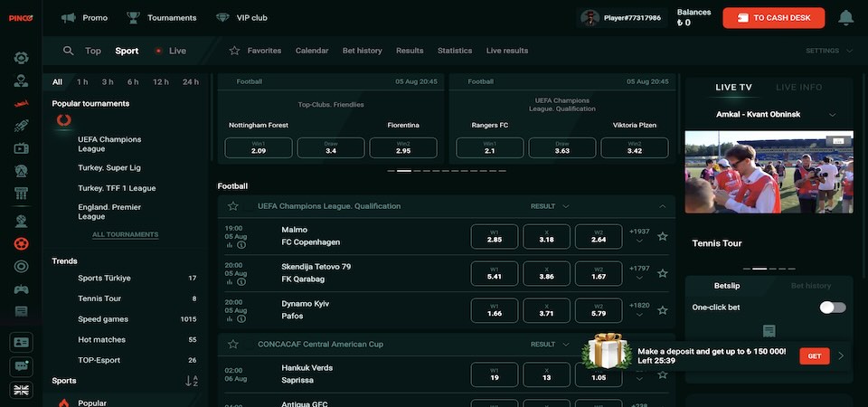Screen dimensions: 868x407
Task: Open ALL TOURNAMENTS link
Action: click(x=125, y=234)
